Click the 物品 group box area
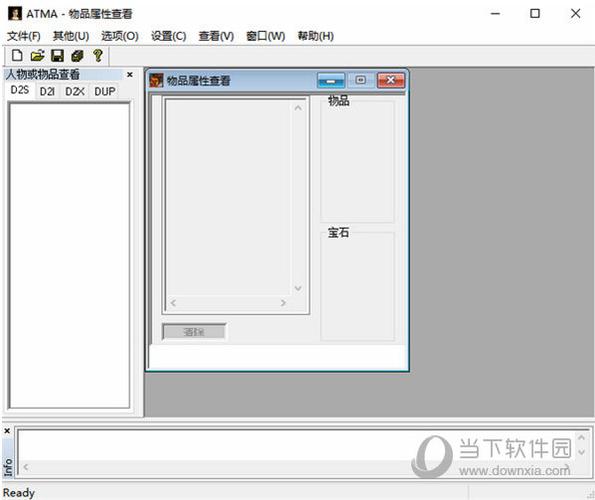This screenshot has width=595, height=500. point(357,159)
